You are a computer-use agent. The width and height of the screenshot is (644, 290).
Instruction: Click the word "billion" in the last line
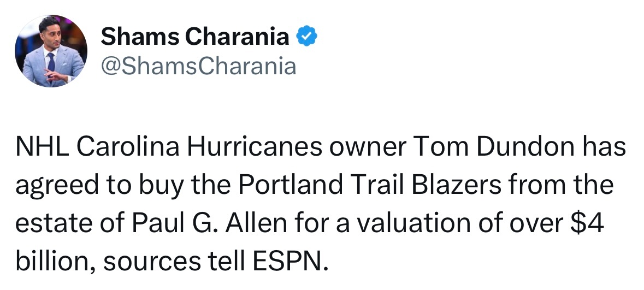51,261
